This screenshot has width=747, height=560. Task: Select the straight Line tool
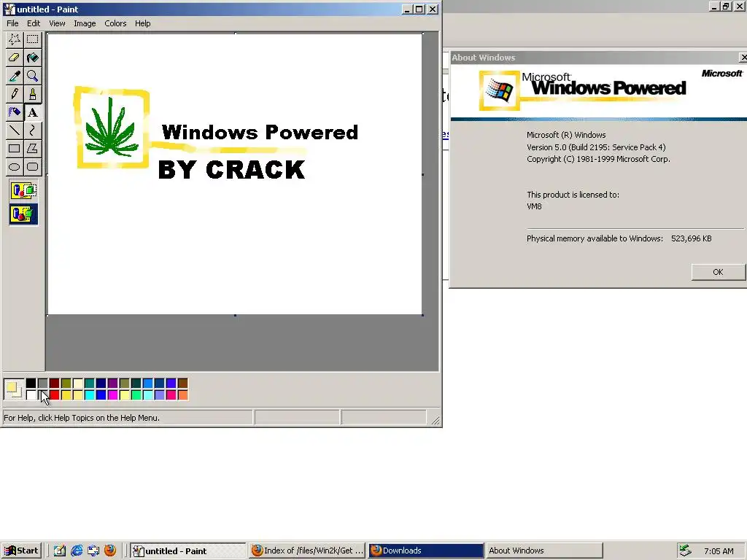tap(15, 130)
